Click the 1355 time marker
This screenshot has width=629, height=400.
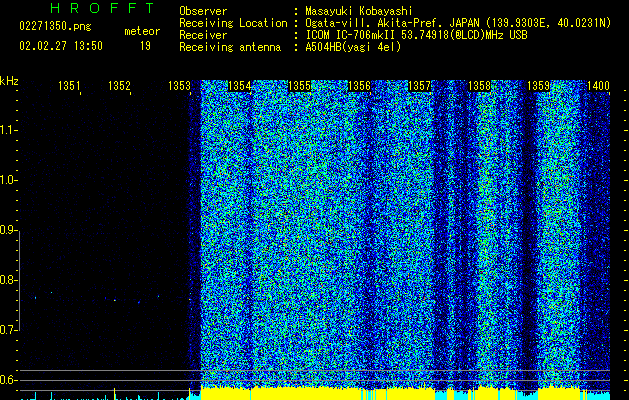(x=299, y=86)
